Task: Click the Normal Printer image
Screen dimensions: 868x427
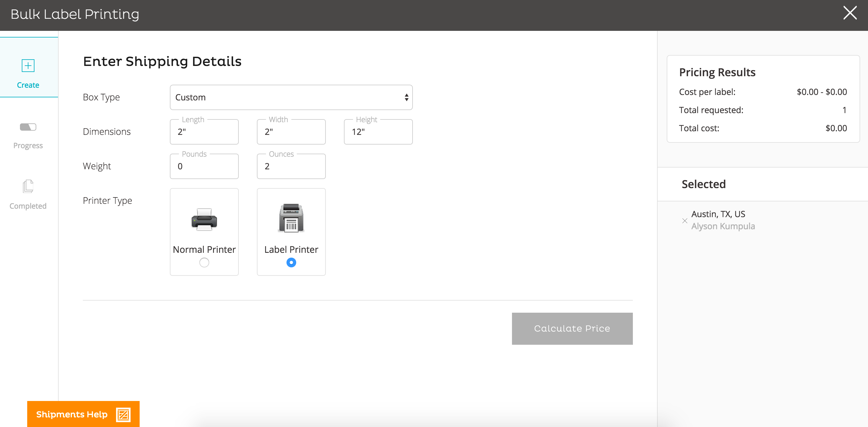Action: pyautogui.click(x=204, y=219)
